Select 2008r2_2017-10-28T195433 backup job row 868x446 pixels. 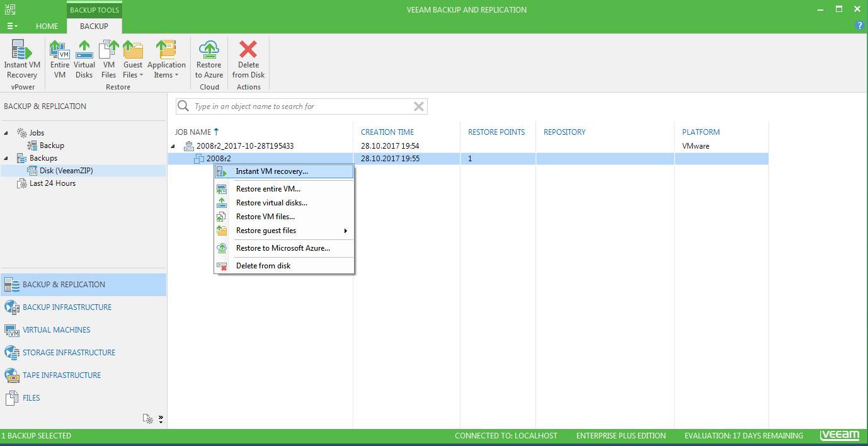coord(467,146)
